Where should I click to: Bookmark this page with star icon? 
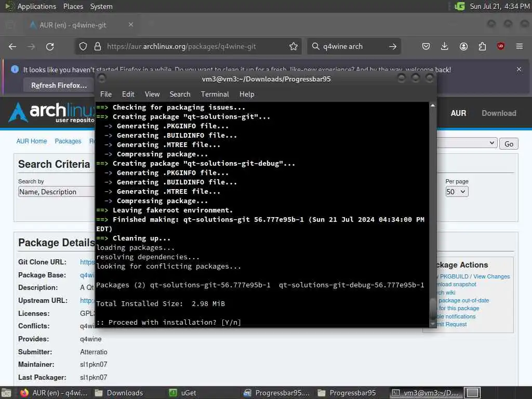pos(294,46)
